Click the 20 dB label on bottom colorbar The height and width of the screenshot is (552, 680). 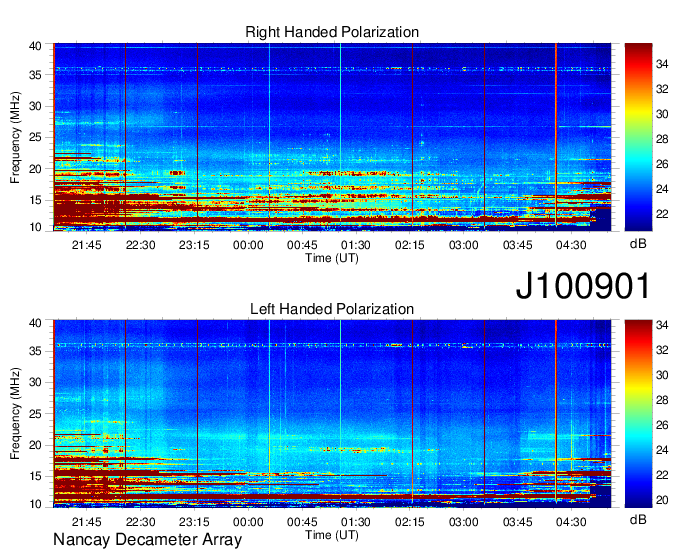coord(662,500)
